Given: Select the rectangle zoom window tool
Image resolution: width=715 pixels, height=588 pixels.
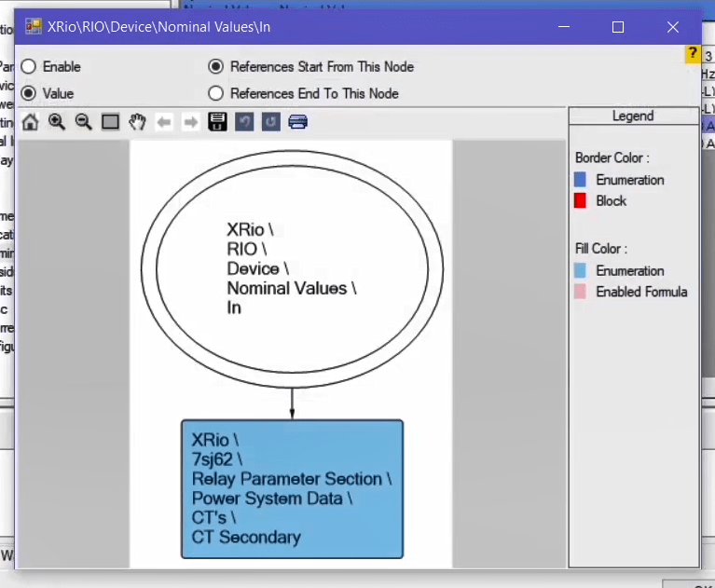Looking at the screenshot, I should 110,122.
